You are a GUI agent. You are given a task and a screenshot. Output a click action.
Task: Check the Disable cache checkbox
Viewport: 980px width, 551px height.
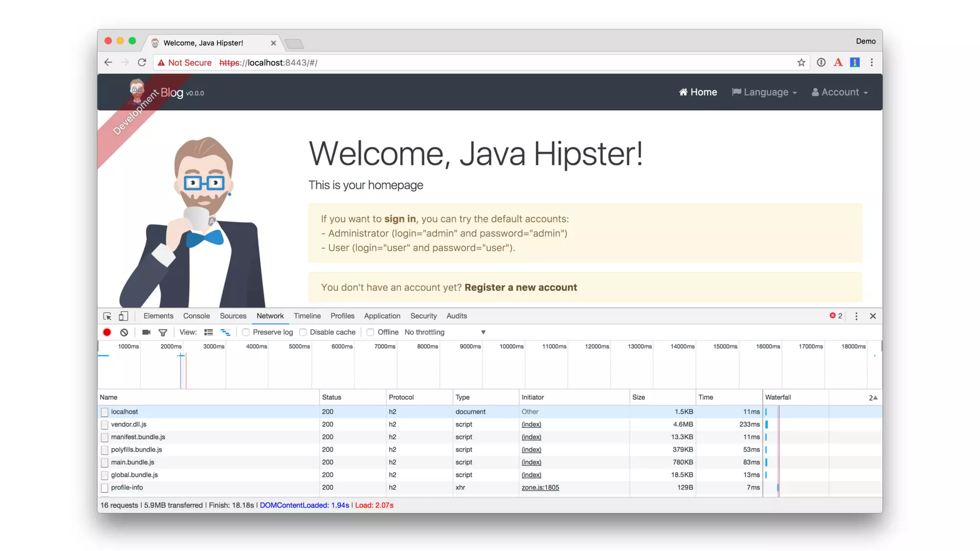303,332
